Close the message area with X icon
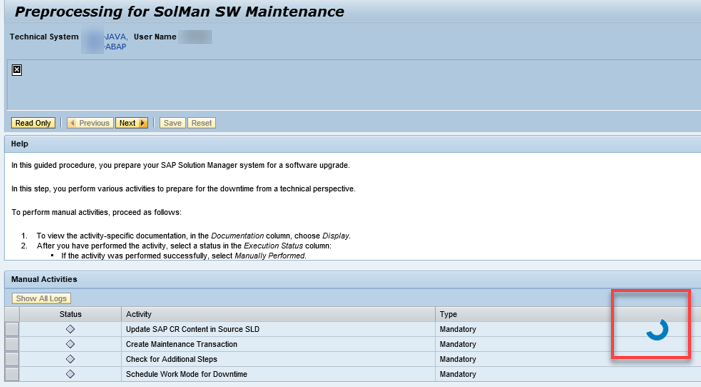Image resolution: width=701 pixels, height=387 pixels. tap(17, 70)
